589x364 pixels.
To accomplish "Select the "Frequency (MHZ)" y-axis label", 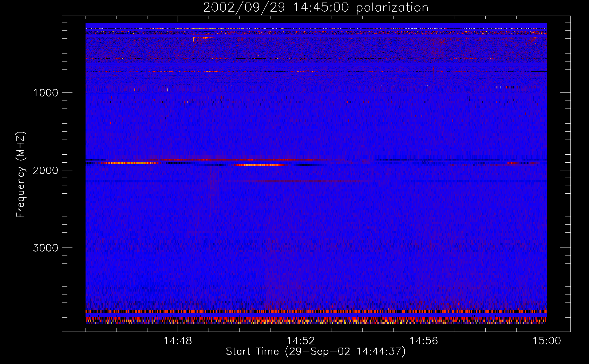I will click(20, 175).
